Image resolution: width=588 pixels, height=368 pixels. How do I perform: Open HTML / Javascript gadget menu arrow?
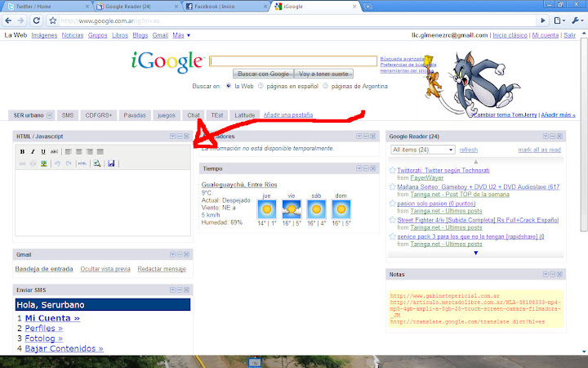click(x=172, y=137)
